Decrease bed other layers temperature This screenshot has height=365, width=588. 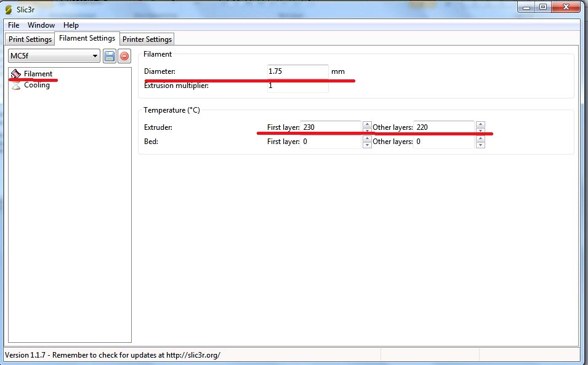(480, 145)
